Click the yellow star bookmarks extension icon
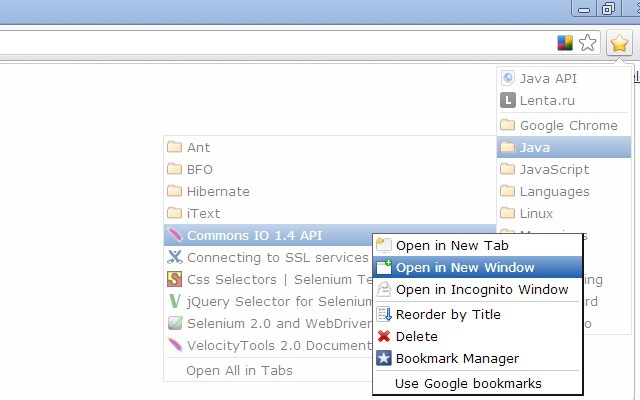Viewport: 640px width, 400px height. tap(619, 43)
